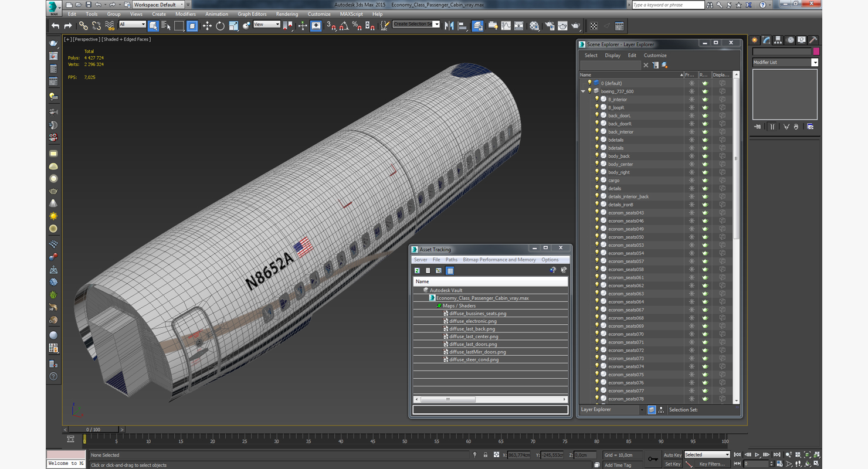The image size is (868, 469).
Task: Collapse the boeing_737_600 layer tree
Action: point(583,91)
